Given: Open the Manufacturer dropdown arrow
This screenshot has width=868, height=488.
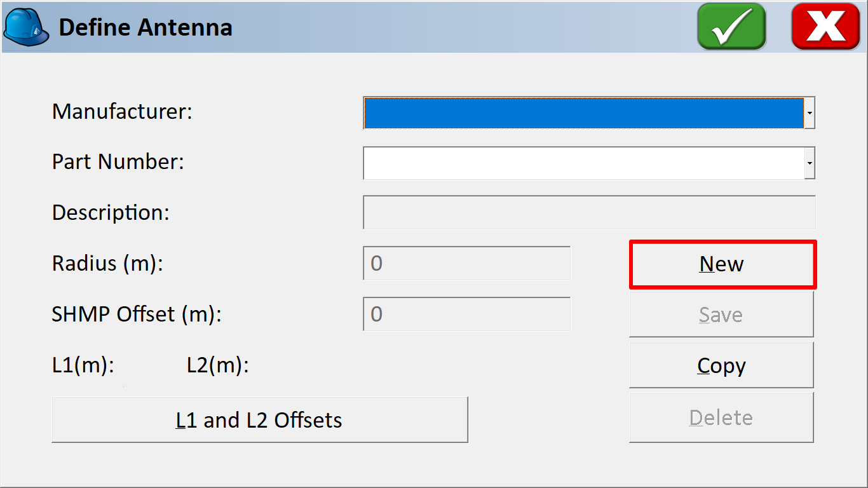Looking at the screenshot, I should point(810,113).
